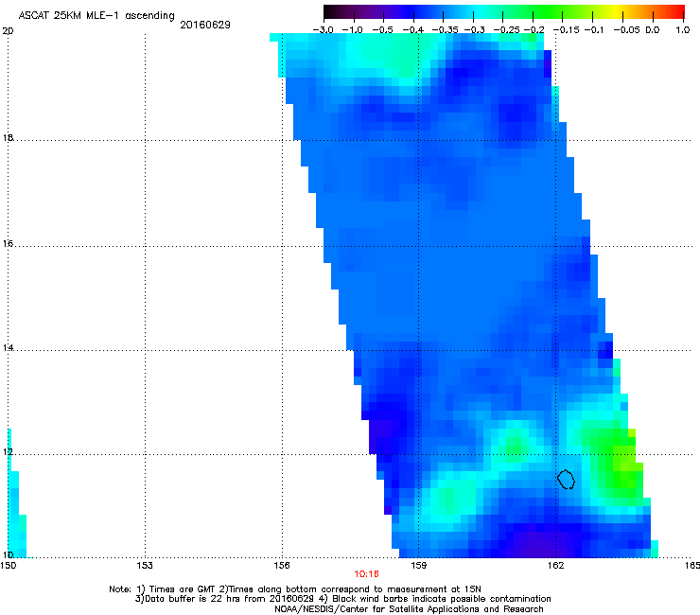Click the longitude label 150
700x615 pixels.
pos(8,566)
